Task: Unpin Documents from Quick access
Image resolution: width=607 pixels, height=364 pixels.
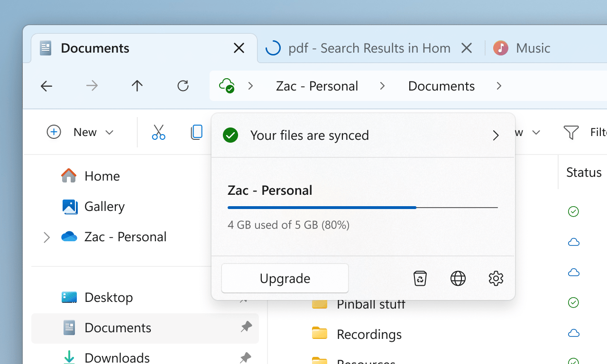Action: pyautogui.click(x=246, y=327)
